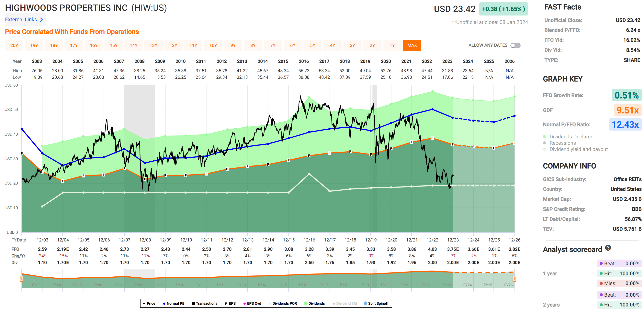Click the left handle of the timeline range slider

(x=21, y=279)
